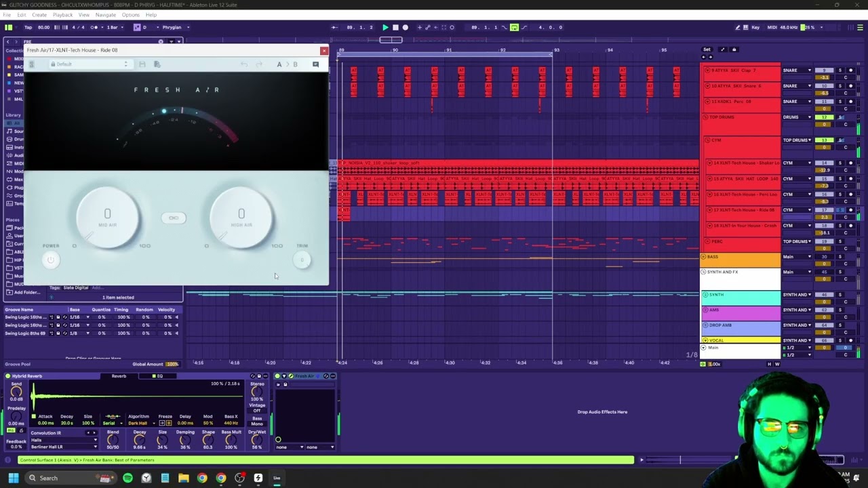Open the Halls convolution category dropdown
The height and width of the screenshot is (488, 868).
tap(63, 440)
